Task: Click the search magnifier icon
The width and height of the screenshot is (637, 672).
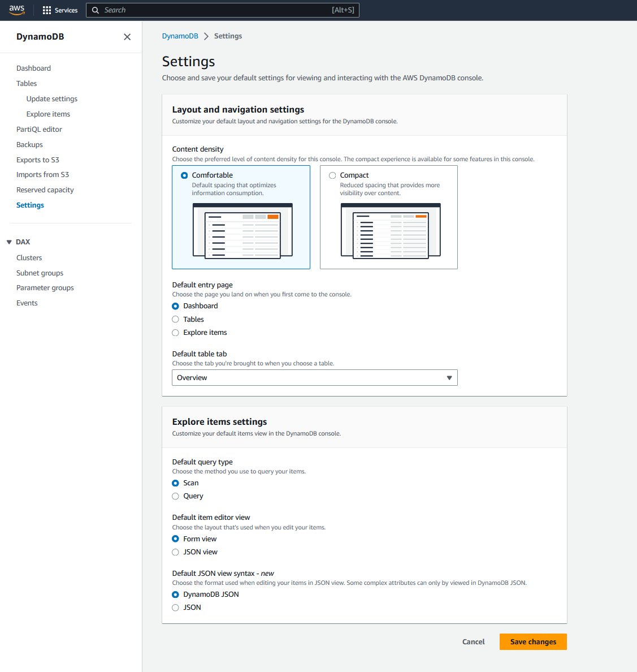Action: click(x=96, y=10)
